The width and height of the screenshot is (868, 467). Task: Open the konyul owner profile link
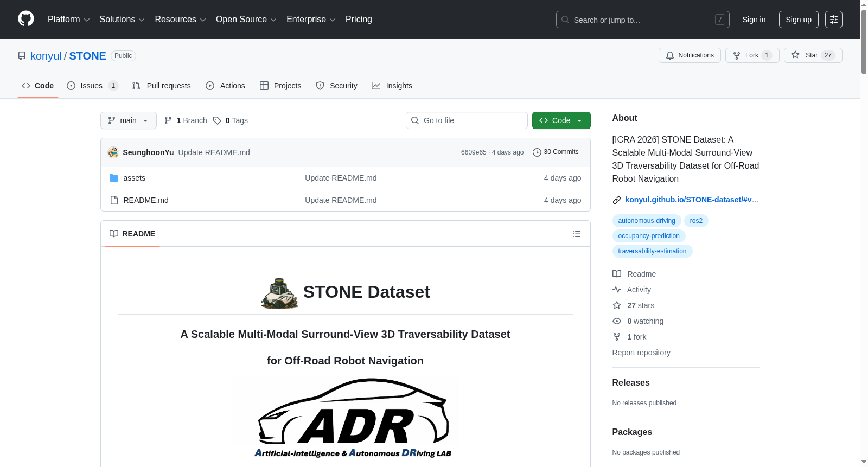pyautogui.click(x=46, y=56)
